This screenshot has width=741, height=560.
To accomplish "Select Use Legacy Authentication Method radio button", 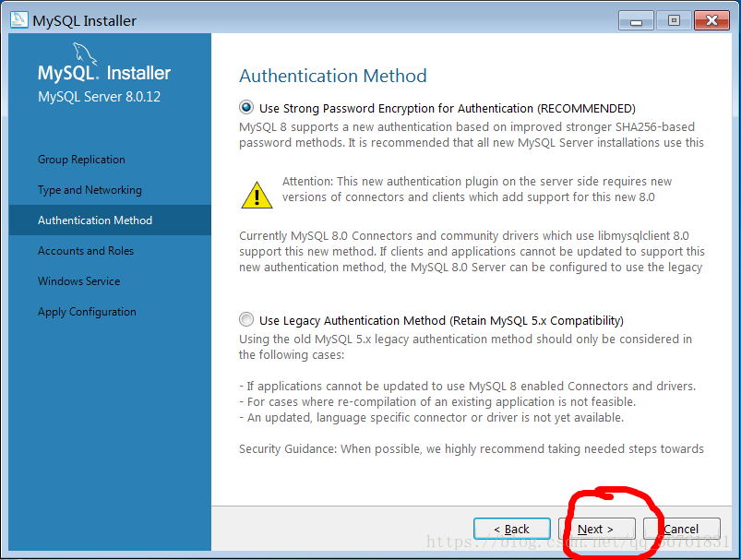I will click(246, 320).
